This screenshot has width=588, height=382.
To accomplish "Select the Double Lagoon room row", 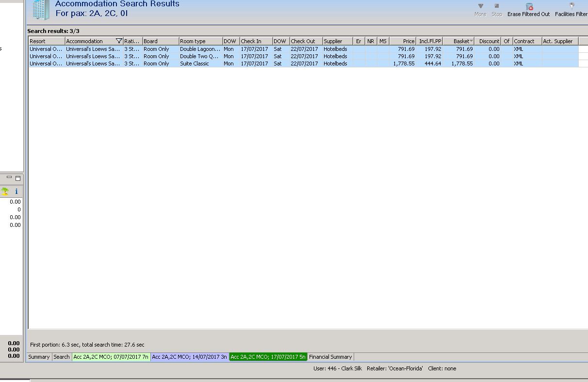I will point(303,49).
